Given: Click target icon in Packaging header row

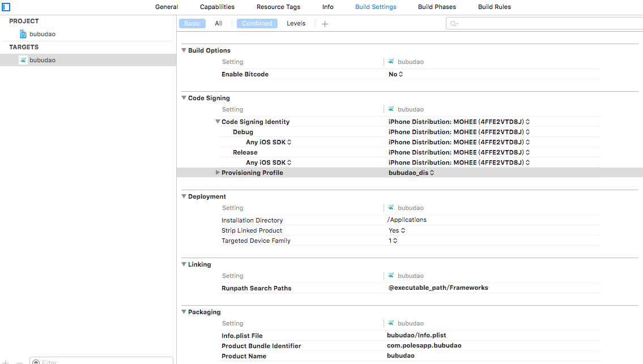Looking at the screenshot, I should [391, 323].
